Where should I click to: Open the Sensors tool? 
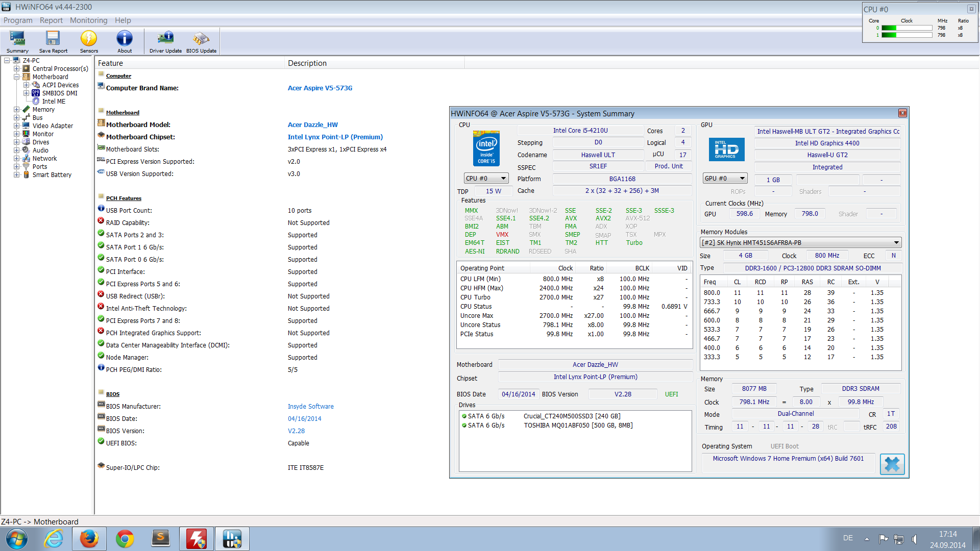coord(89,41)
